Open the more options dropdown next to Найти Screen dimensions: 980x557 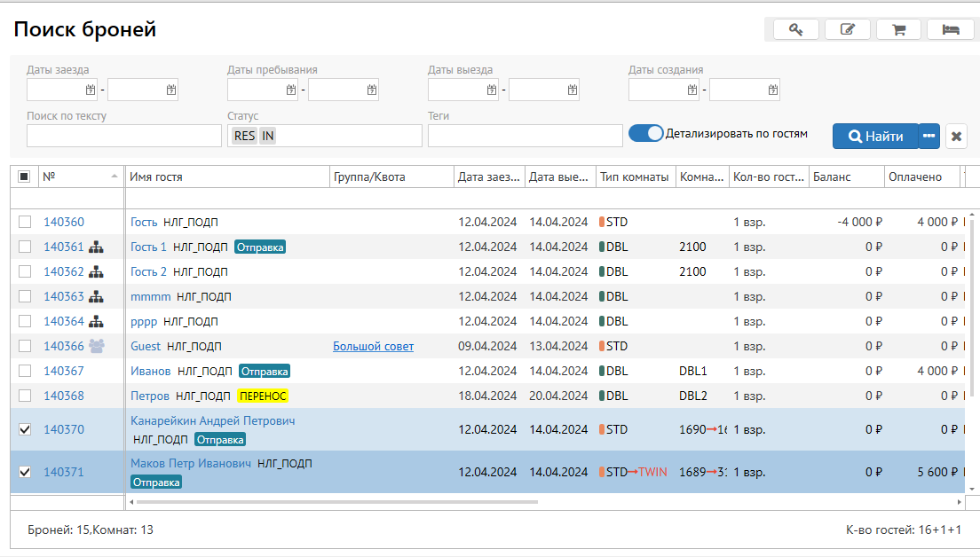pos(929,137)
